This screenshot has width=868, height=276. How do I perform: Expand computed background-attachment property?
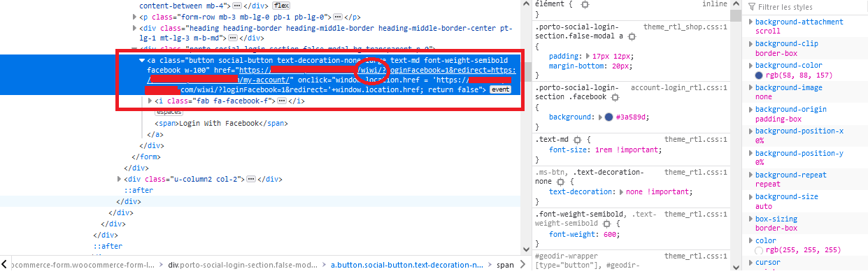tap(750, 22)
